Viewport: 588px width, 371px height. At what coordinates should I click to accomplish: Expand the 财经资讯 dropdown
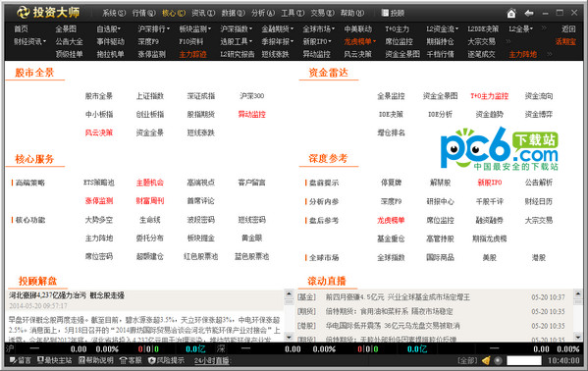coord(44,41)
